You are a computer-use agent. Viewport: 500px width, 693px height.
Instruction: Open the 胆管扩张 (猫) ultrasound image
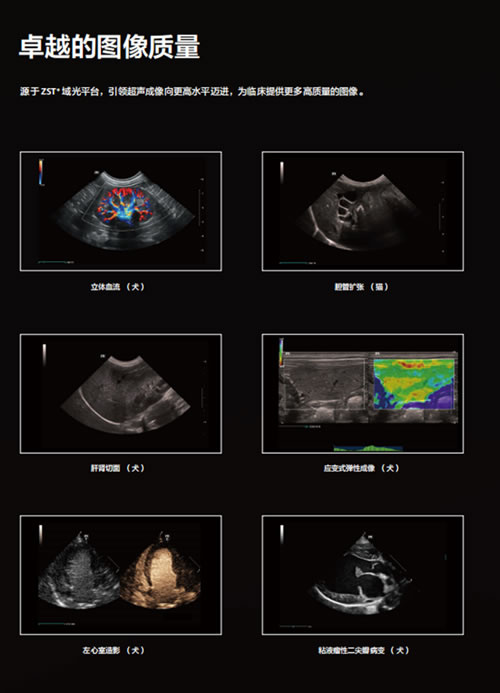tap(363, 211)
